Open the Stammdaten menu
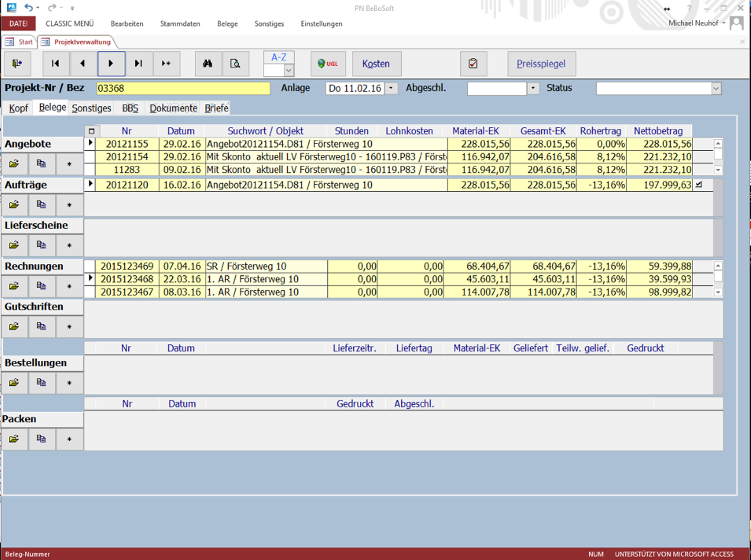Screen dimensions: 751x560 [x=180, y=24]
